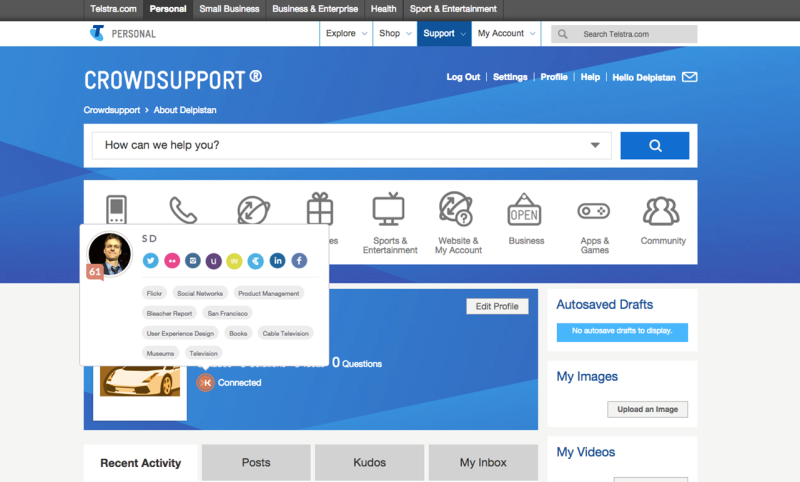Select Business & Enterprise in top bar
The image size is (800, 482).
pos(315,9)
